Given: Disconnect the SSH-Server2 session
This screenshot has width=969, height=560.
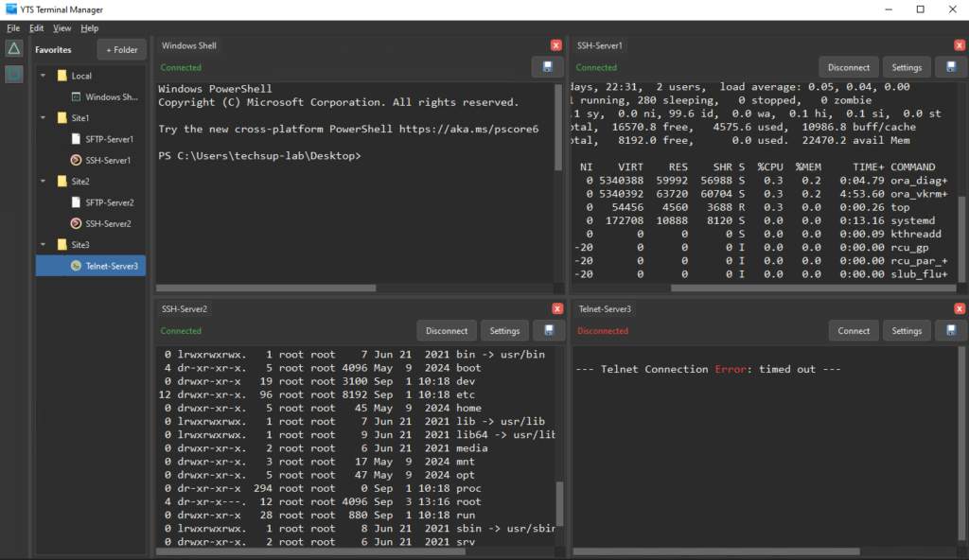Looking at the screenshot, I should (x=446, y=331).
